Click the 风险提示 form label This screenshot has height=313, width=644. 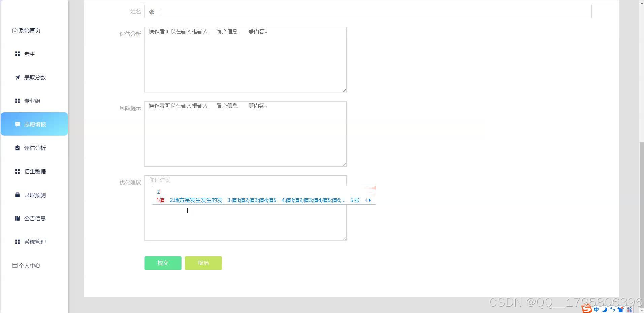click(130, 108)
